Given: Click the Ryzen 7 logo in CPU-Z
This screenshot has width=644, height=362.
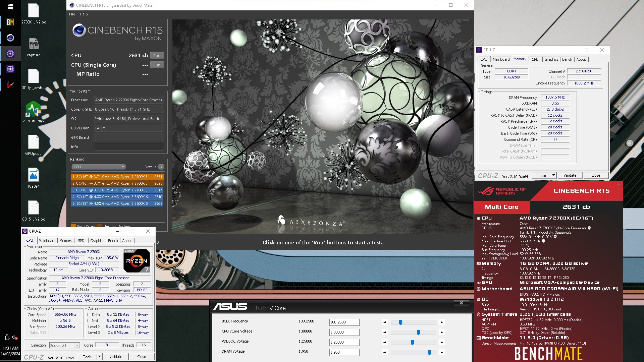Looking at the screenshot, I should [x=137, y=260].
